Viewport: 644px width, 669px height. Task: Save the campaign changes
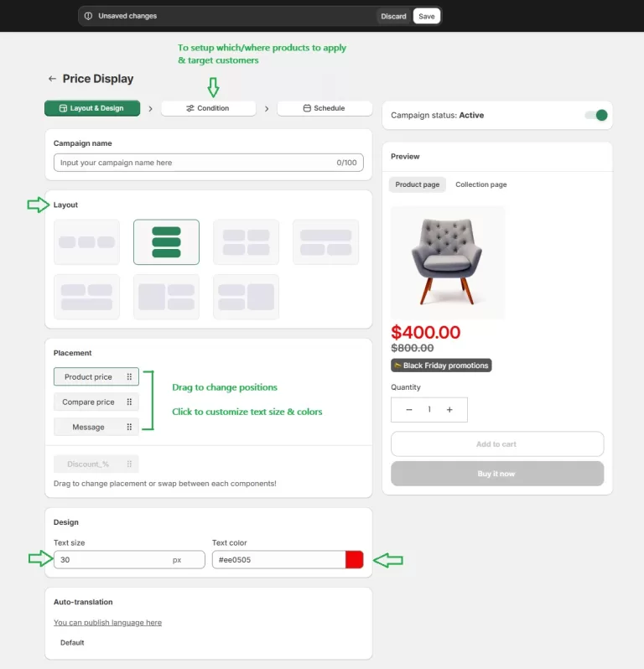[426, 16]
